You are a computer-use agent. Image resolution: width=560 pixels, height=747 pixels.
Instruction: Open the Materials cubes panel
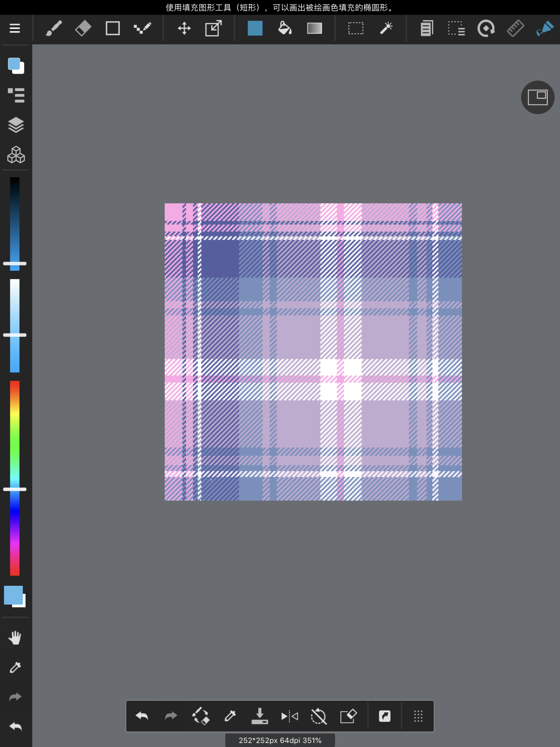[x=16, y=155]
